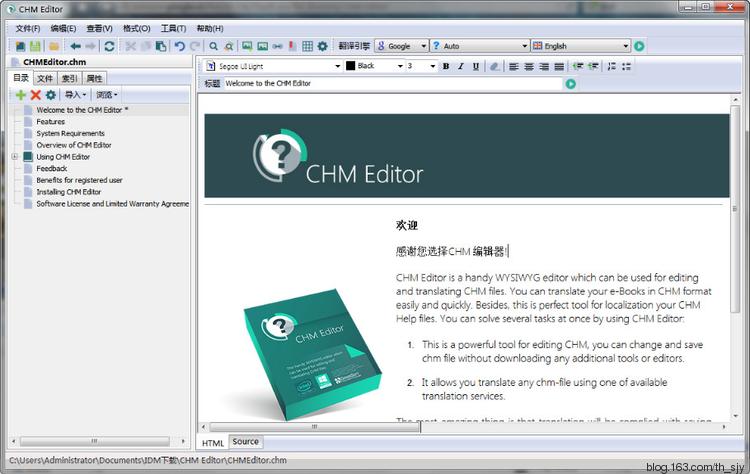
Task: Click the undo icon
Action: [179, 46]
